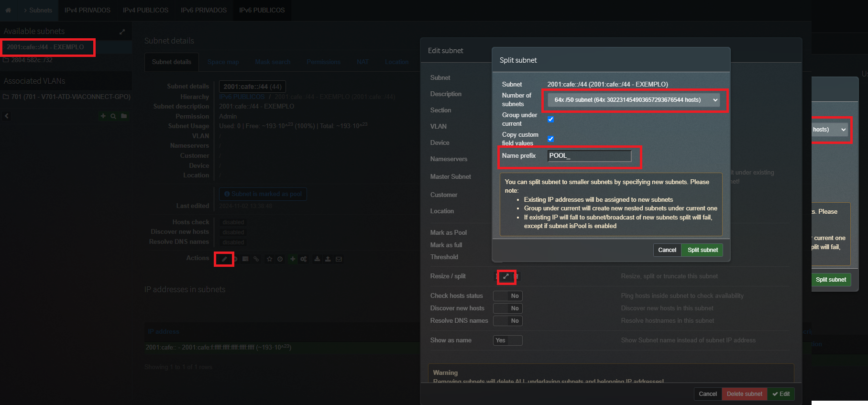Image resolution: width=868 pixels, height=405 pixels.
Task: Click the credit-card style Actions icon
Action: (x=245, y=259)
